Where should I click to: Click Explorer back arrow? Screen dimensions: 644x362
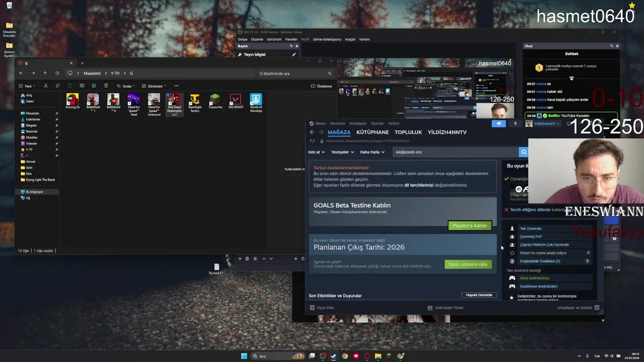tap(21, 73)
